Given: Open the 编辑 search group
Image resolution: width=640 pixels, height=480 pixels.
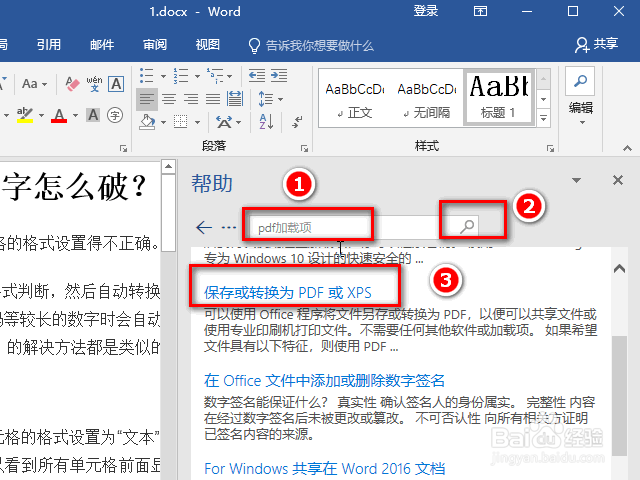Looking at the screenshot, I should pos(580,96).
